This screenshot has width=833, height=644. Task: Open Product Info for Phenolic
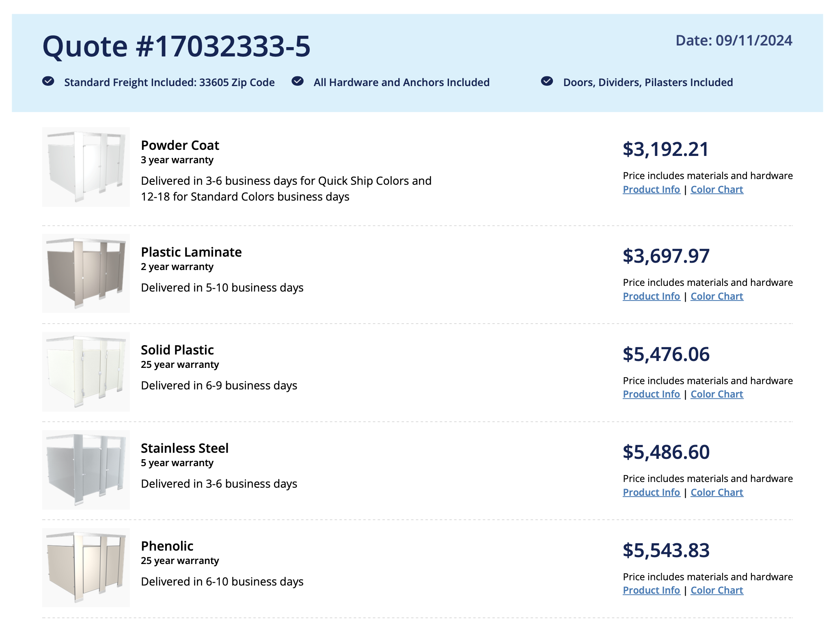[651, 590]
